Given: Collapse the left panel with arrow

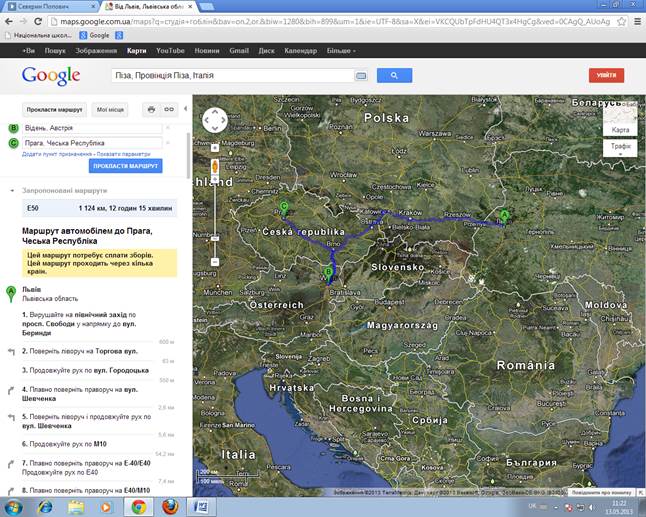Looking at the screenshot, I should point(185,109).
